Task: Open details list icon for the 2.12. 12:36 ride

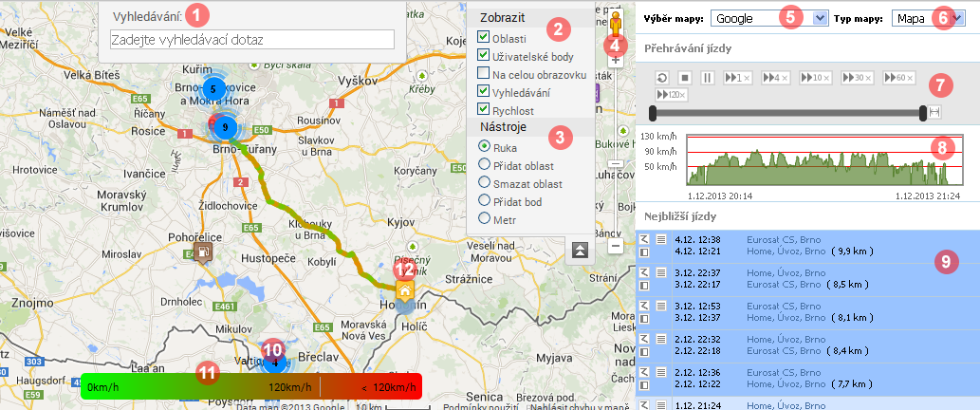Action: coord(660,372)
